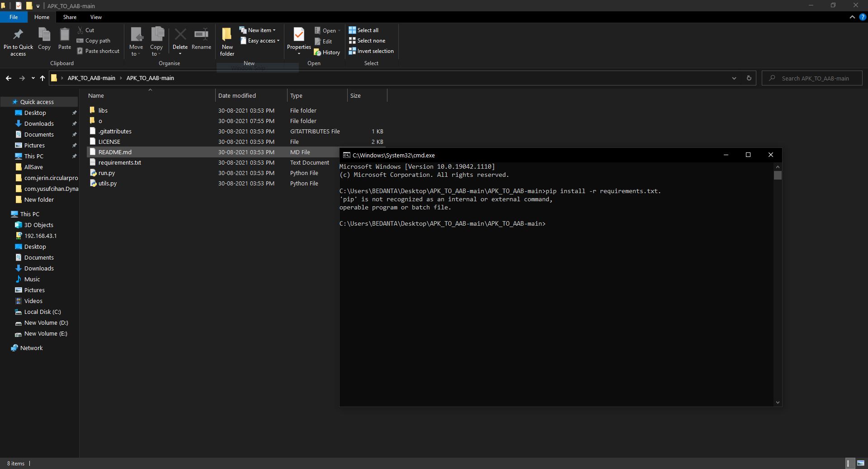The image size is (868, 469).
Task: Open the Share ribbon tab
Action: tap(70, 17)
